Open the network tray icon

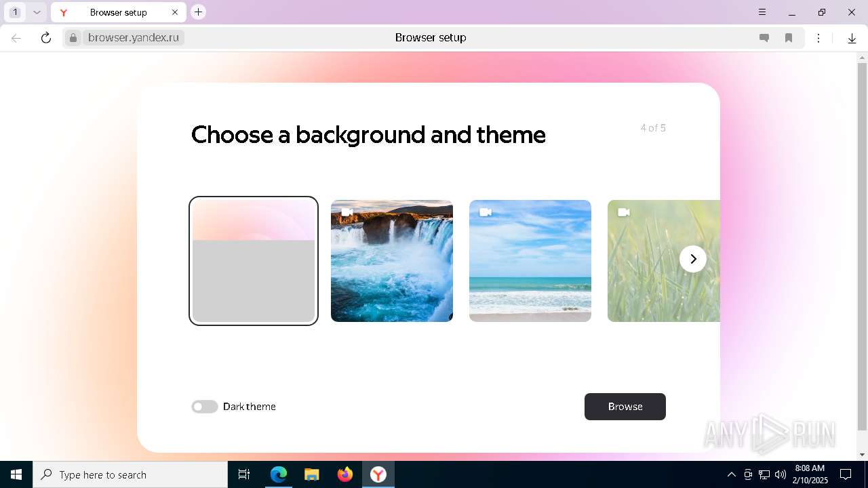[x=764, y=474]
